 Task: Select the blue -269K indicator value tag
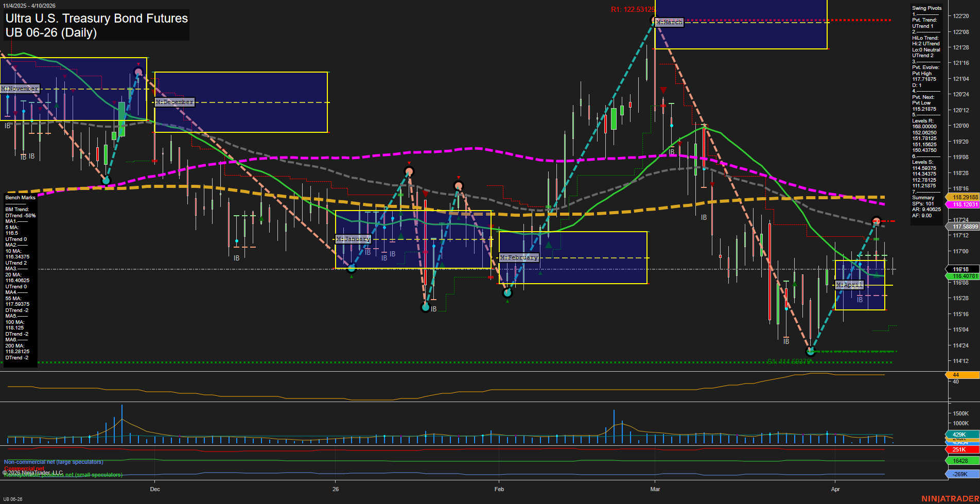[x=960, y=474]
